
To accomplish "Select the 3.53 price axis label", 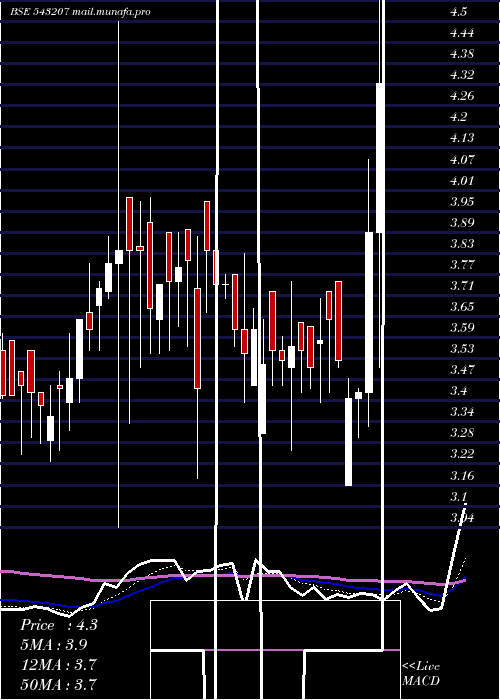I will [x=462, y=349].
